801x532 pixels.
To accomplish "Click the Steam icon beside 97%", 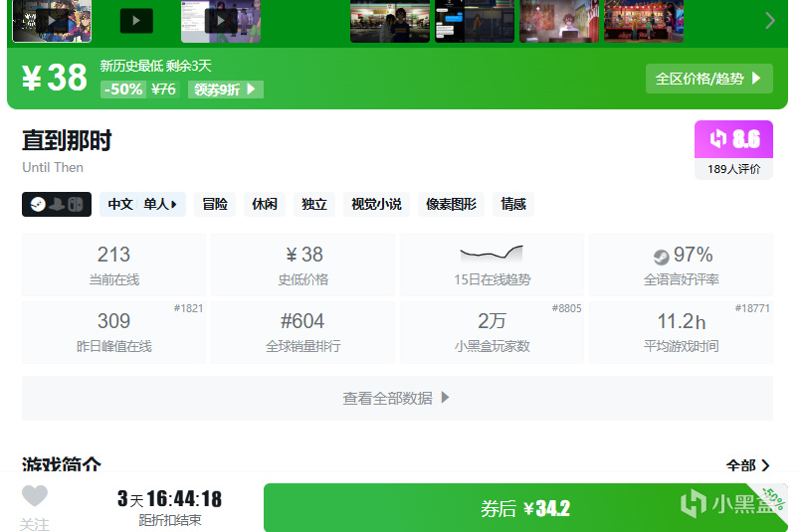I will [x=661, y=257].
